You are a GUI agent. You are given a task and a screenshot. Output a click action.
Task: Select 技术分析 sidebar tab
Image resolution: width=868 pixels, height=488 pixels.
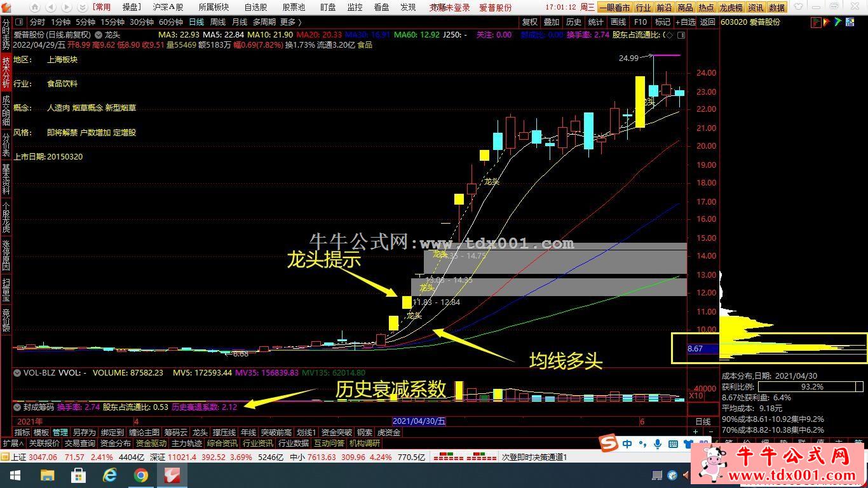pos(6,72)
